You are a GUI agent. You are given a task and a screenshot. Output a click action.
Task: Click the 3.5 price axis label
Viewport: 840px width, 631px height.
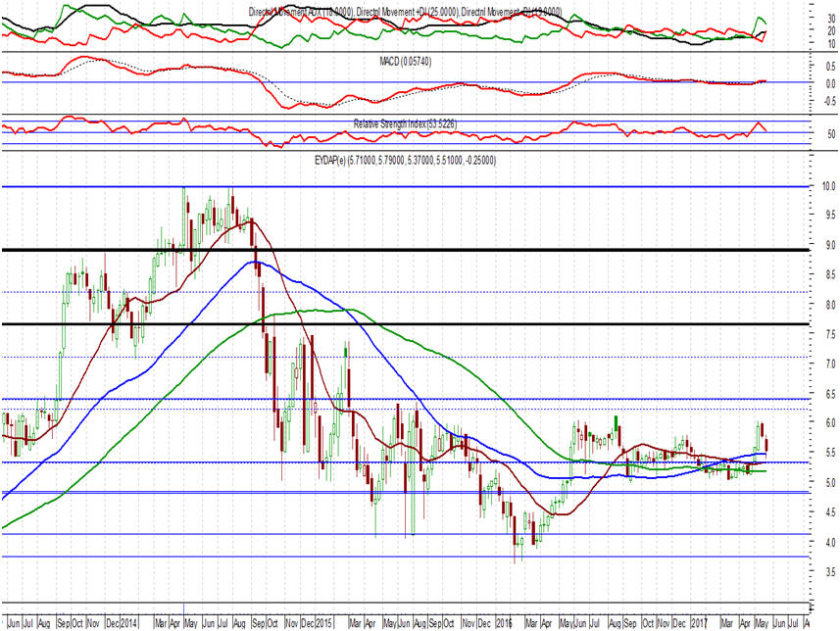coord(831,571)
